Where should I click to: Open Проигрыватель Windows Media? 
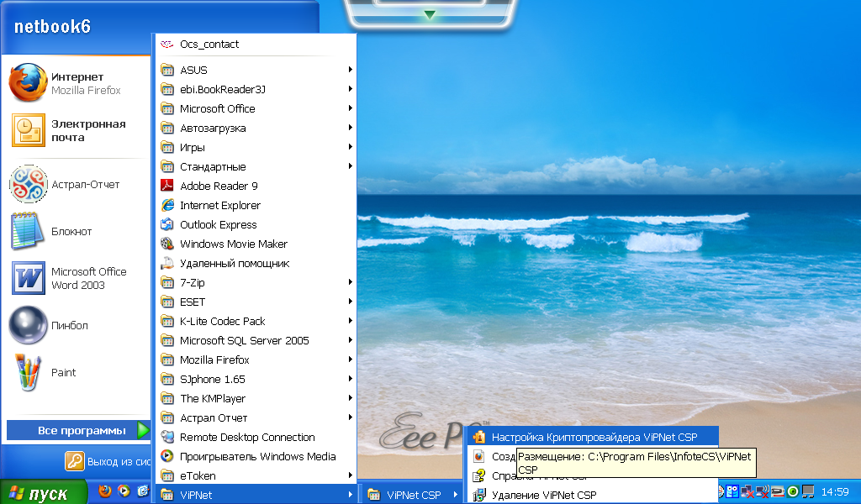(x=256, y=456)
